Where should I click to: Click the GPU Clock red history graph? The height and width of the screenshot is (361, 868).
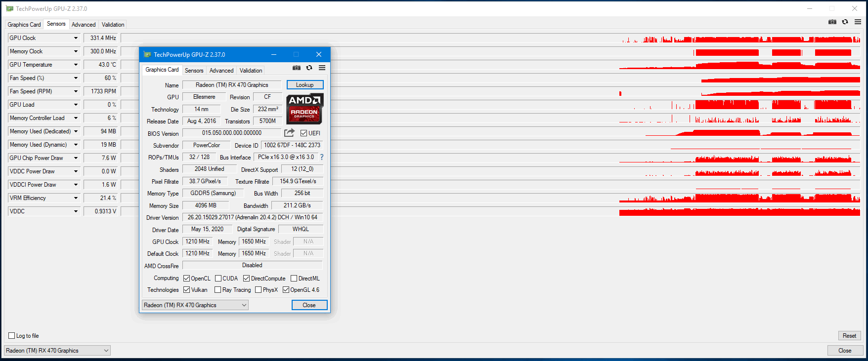tap(490, 38)
